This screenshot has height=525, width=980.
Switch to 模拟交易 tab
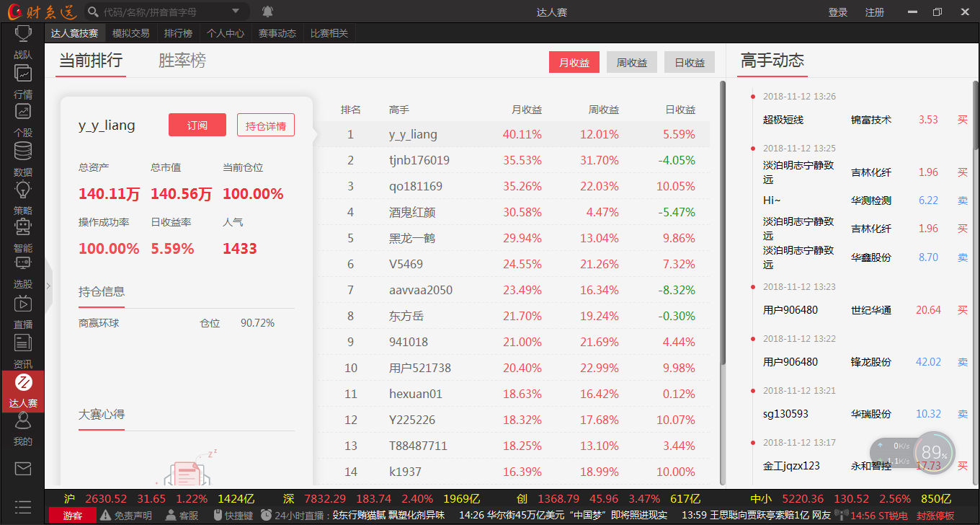[131, 33]
